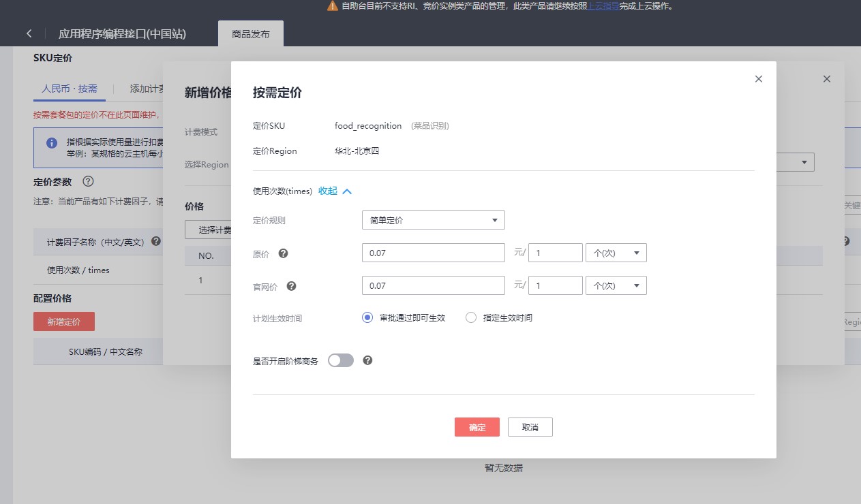Click help icon beside 阶梯商务 toggle
The height and width of the screenshot is (504, 861).
(x=367, y=360)
